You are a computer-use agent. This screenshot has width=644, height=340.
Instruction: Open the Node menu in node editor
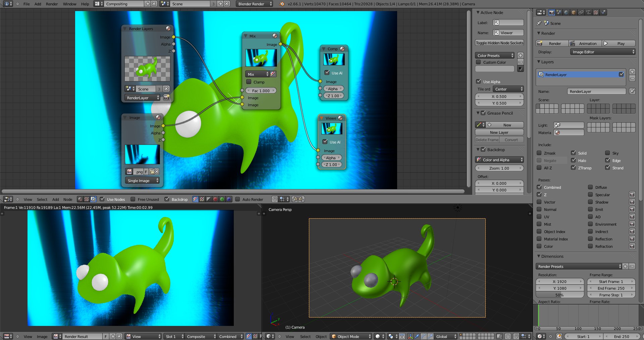[x=68, y=199]
